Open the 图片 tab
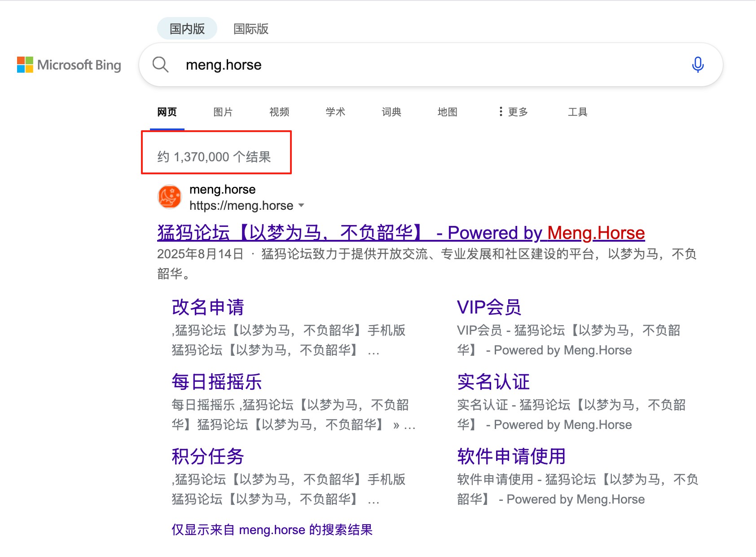 (223, 112)
